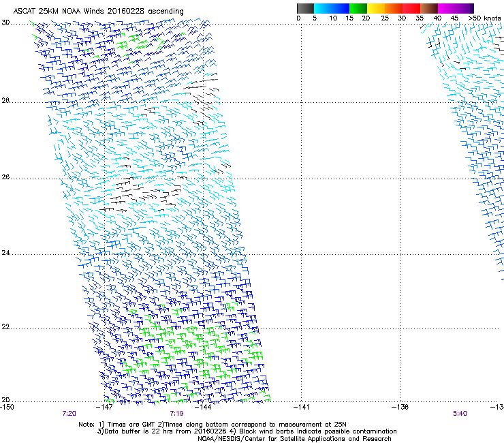Pick the yellow 20-25 knots legend segment

point(376,8)
